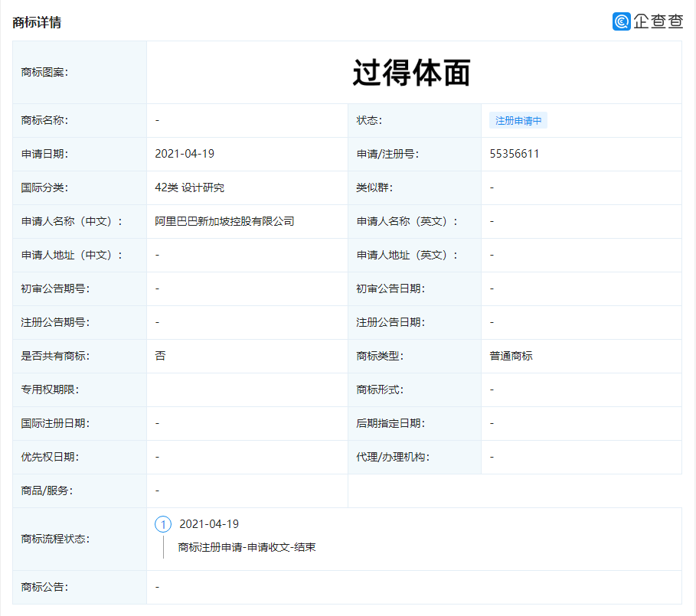Click the 申请人地址（英文） label

point(407,255)
